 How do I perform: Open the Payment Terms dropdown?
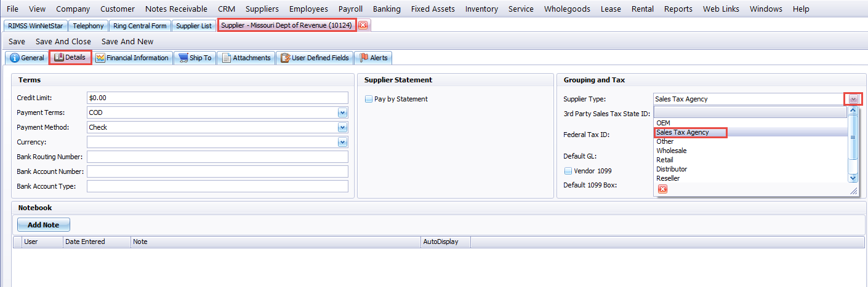click(x=342, y=113)
